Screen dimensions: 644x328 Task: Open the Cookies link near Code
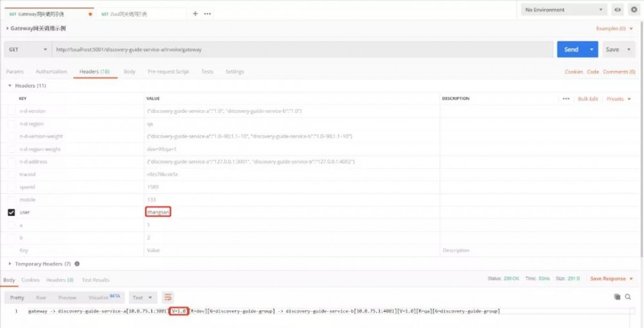(x=574, y=72)
